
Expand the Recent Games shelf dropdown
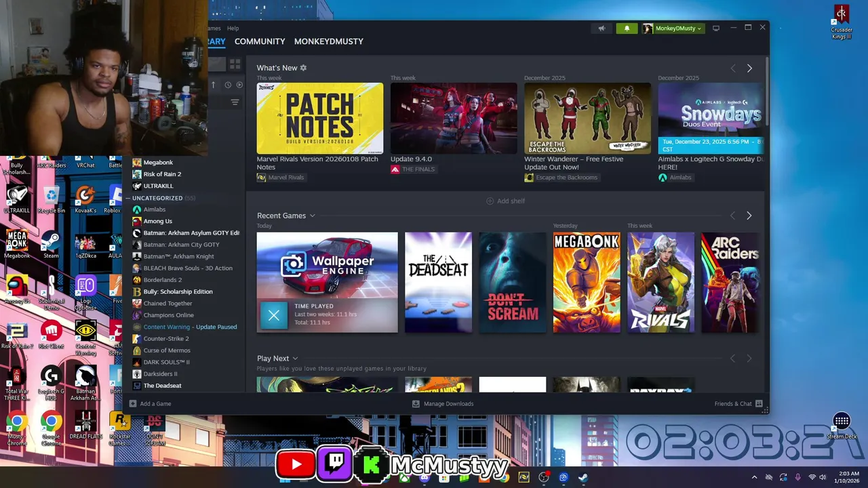coord(313,216)
